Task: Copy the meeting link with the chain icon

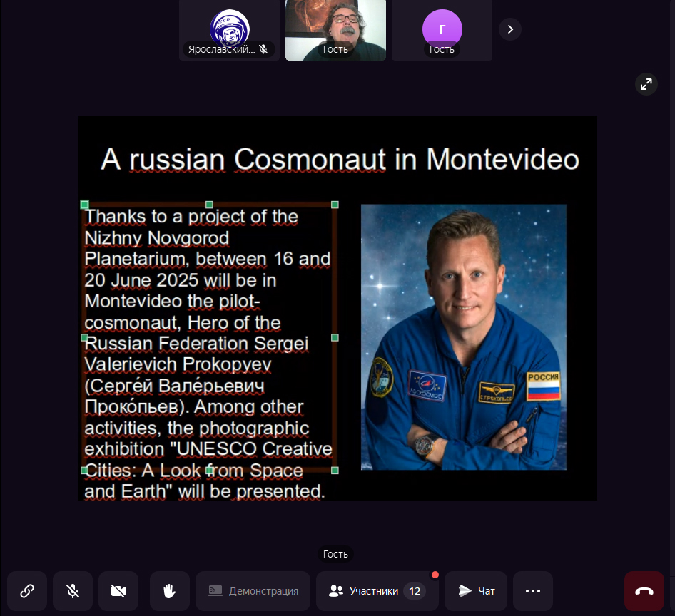Action: pos(27,591)
